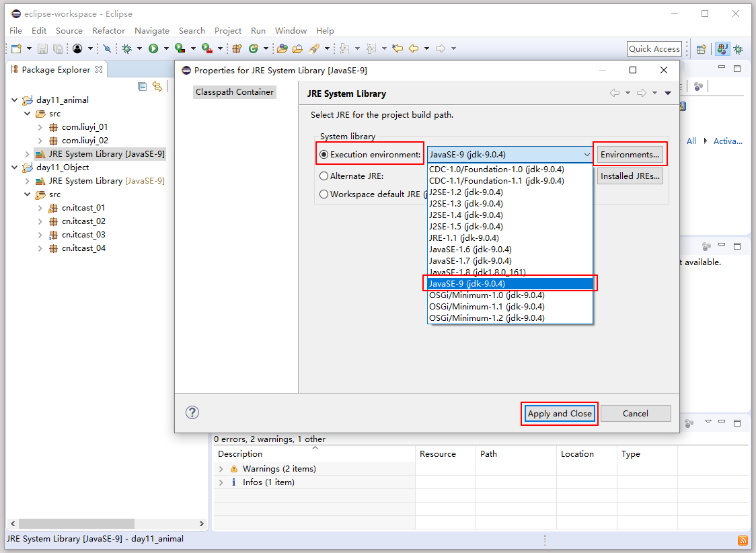The image size is (756, 553).
Task: Click the Previous Annotation toolbar icon
Action: click(x=371, y=48)
